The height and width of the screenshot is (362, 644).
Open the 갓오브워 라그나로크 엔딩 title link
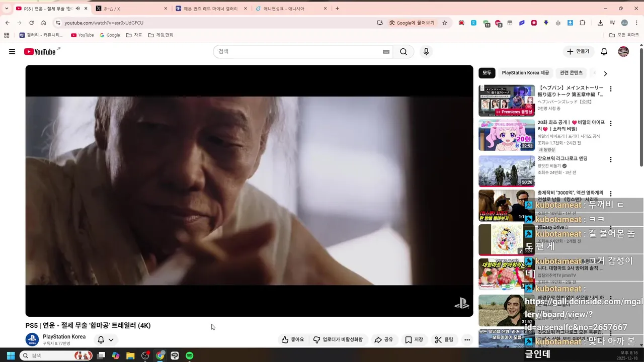pos(562,159)
